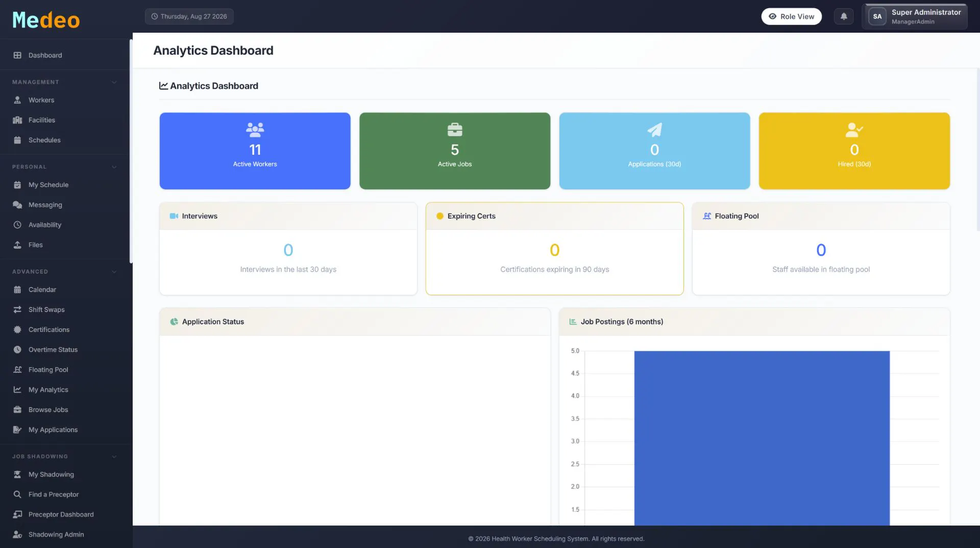Click the Thursday, Aug 27 2026 date badge
Image resolution: width=980 pixels, height=548 pixels.
[189, 16]
